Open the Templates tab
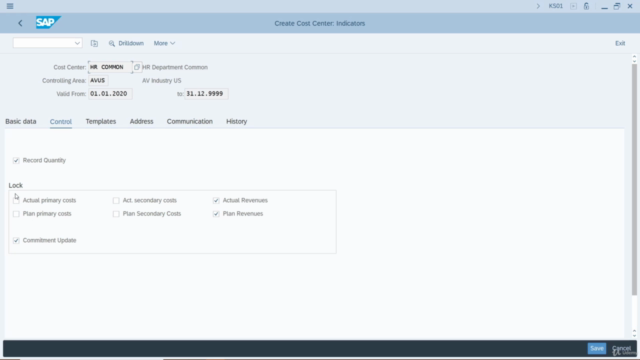The height and width of the screenshot is (360, 640). (101, 121)
